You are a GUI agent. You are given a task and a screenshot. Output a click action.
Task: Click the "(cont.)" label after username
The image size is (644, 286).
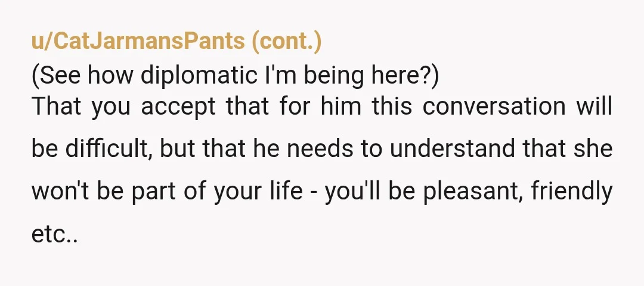coord(287,42)
